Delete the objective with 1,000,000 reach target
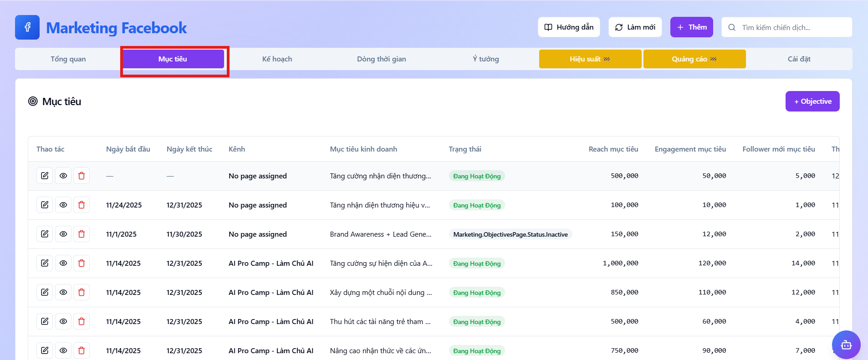Viewport: 868px width, 360px height. [82, 263]
